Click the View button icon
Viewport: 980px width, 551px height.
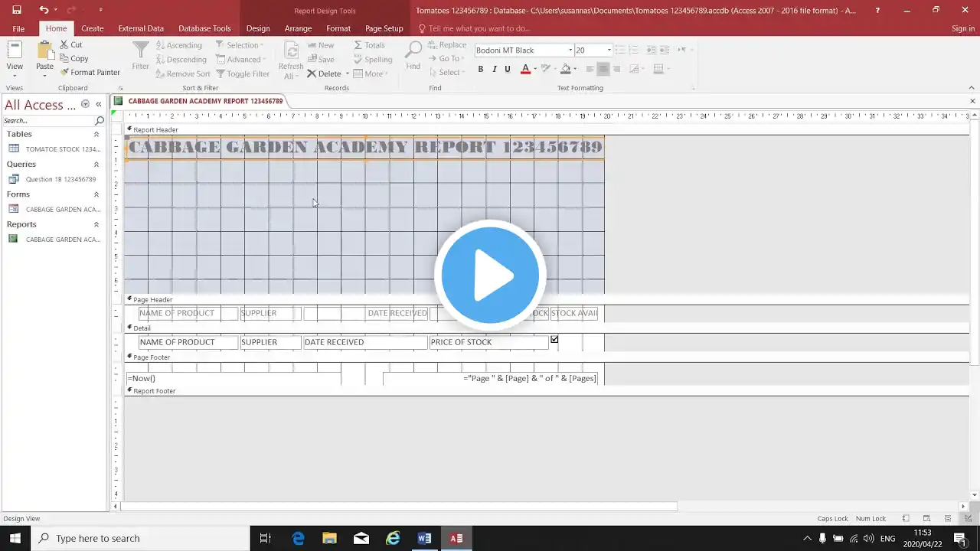15,51
